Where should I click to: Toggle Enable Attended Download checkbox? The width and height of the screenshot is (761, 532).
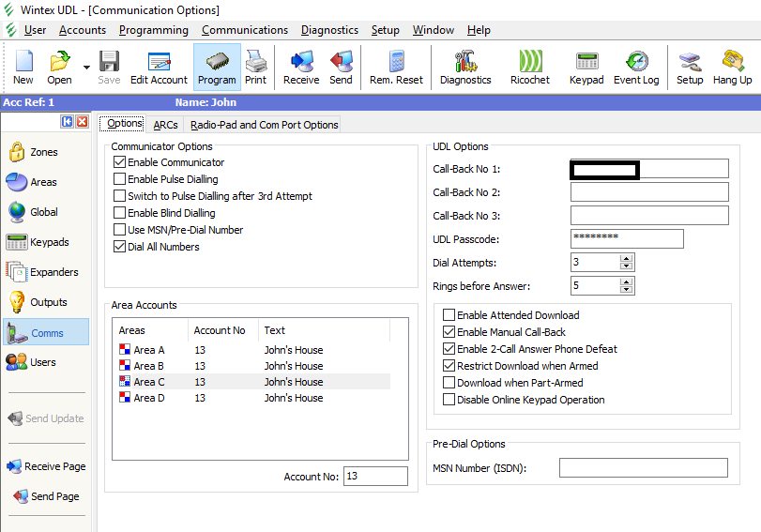pyautogui.click(x=449, y=315)
